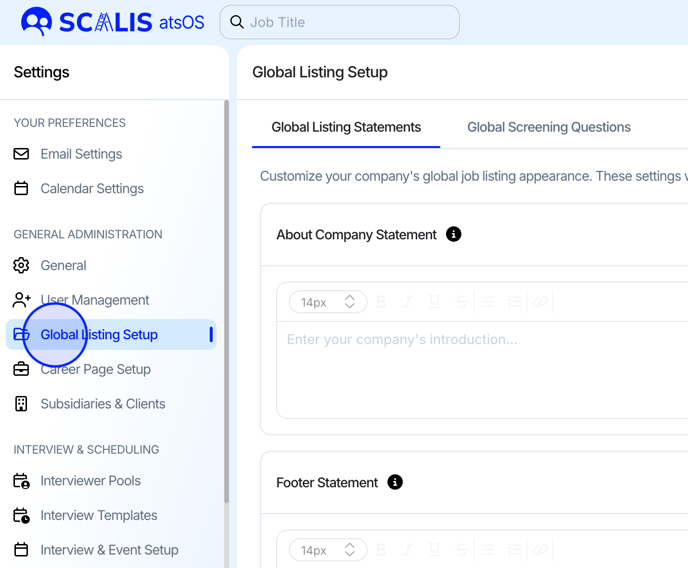Click the Subsidiaries & Clients building icon

click(x=21, y=404)
